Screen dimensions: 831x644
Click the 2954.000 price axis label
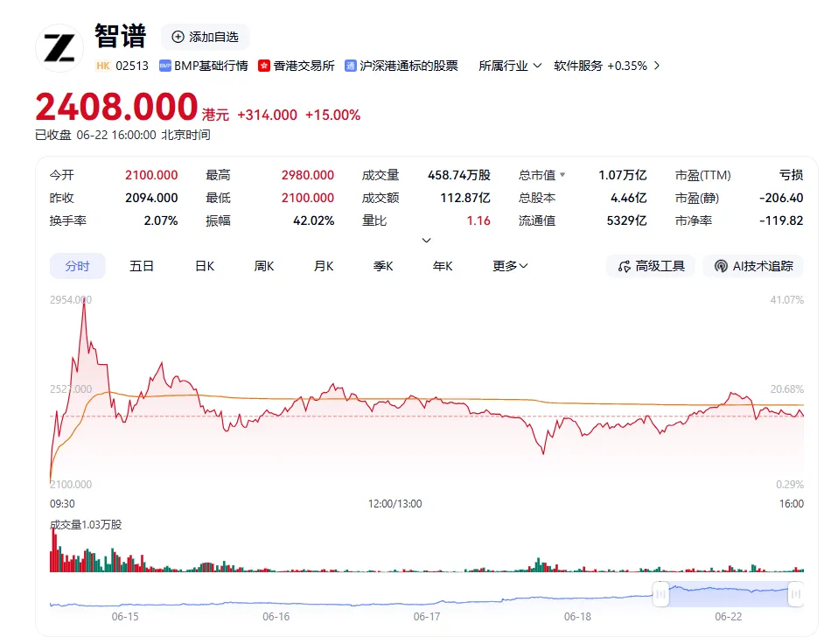click(x=71, y=300)
